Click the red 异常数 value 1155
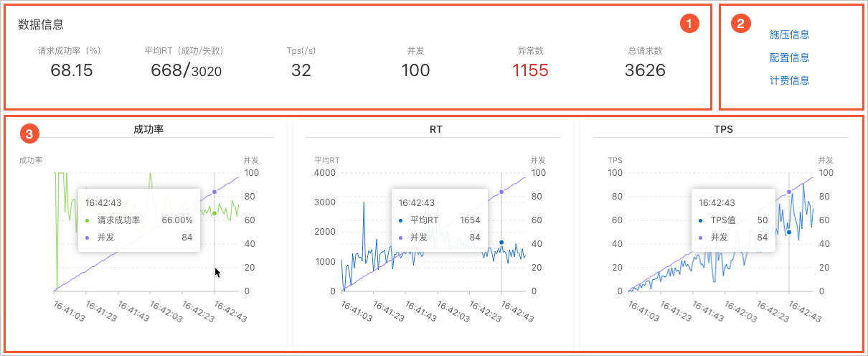 (530, 70)
